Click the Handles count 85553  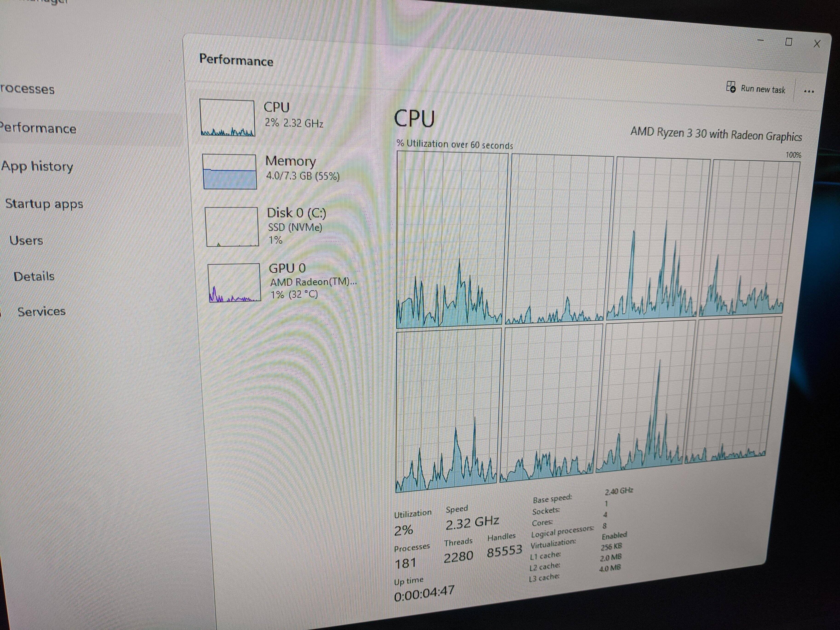[504, 551]
